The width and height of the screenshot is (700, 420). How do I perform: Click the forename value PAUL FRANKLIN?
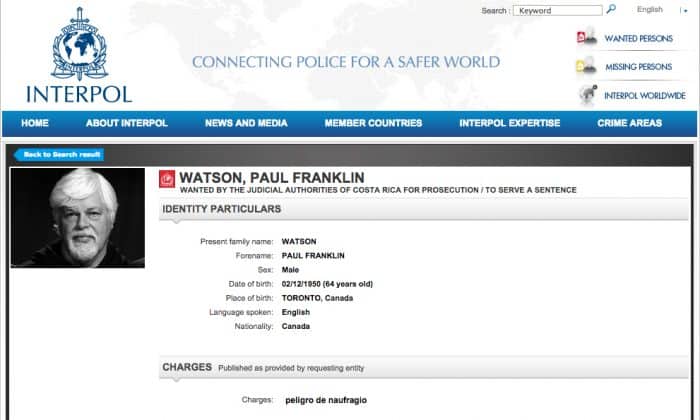tap(313, 256)
